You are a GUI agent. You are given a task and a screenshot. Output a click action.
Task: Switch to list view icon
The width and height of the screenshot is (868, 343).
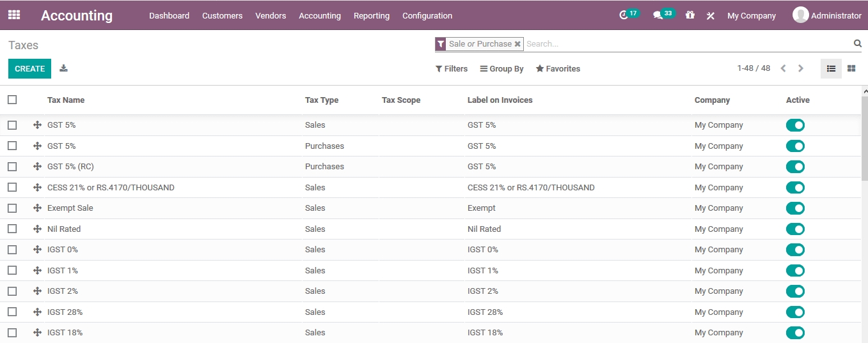coord(831,68)
